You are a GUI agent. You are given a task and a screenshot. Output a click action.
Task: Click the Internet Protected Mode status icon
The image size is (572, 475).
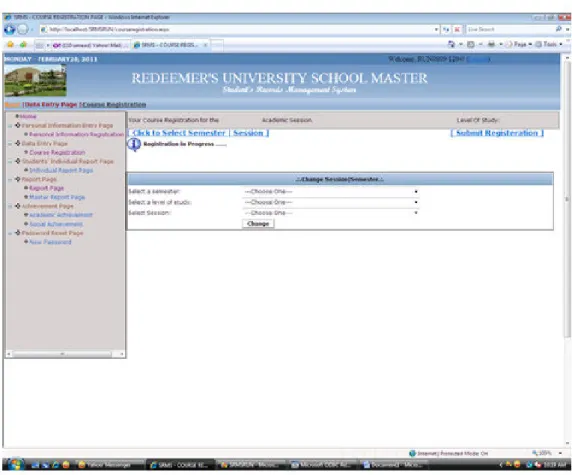tap(413, 453)
